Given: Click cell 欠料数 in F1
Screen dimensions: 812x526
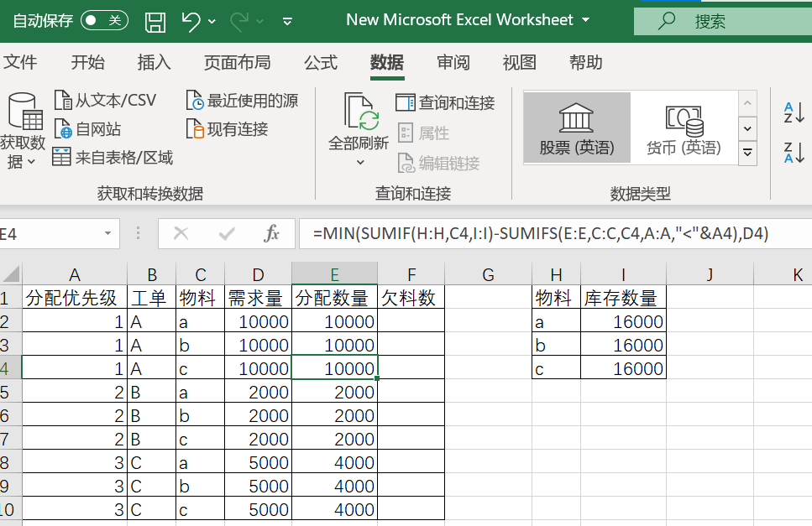Looking at the screenshot, I should [411, 297].
